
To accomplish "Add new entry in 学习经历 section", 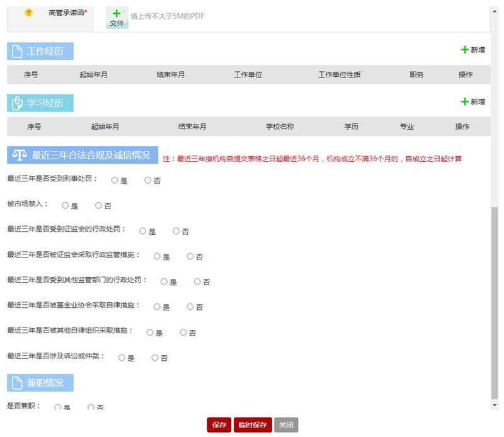I will (472, 101).
